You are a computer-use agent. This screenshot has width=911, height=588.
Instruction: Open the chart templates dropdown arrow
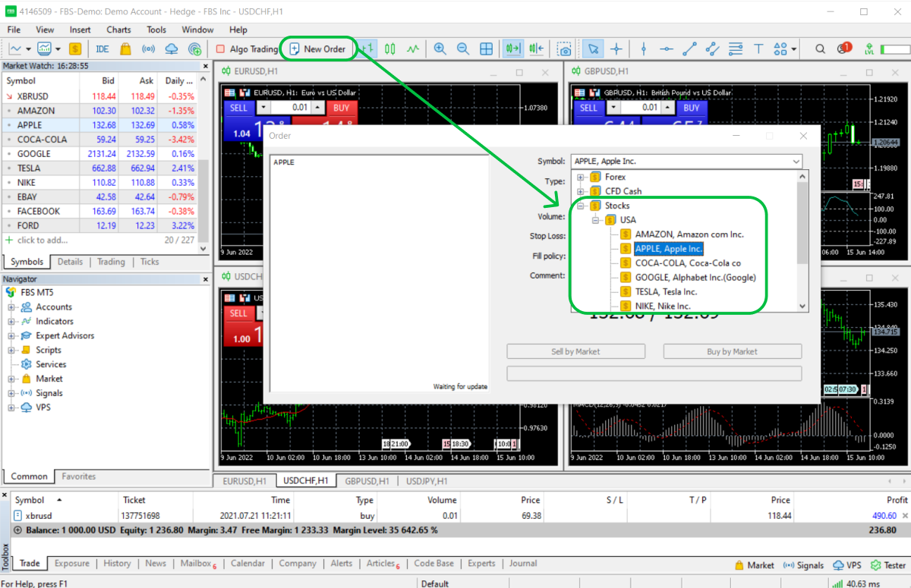click(x=57, y=49)
